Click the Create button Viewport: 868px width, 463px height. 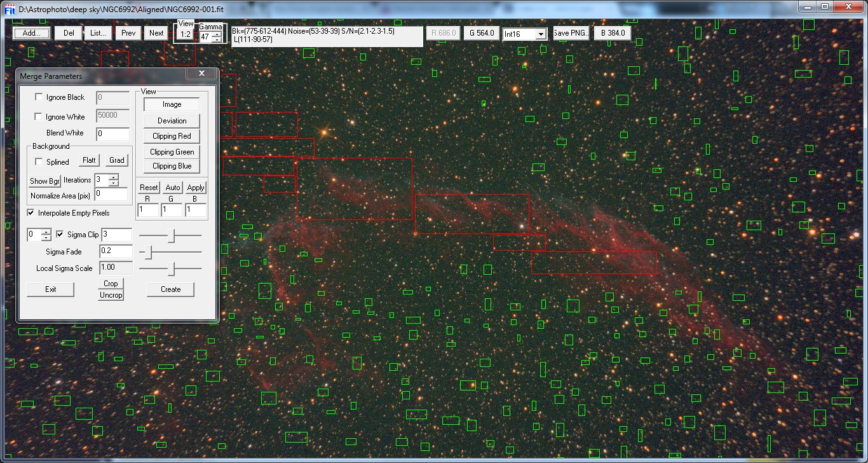pos(170,289)
